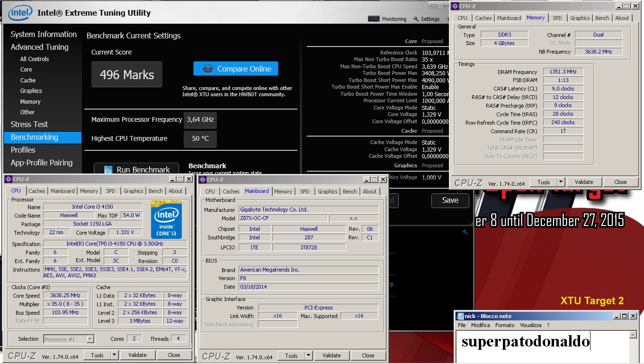
Task: Open File menu in Blocco note
Action: tap(462, 325)
